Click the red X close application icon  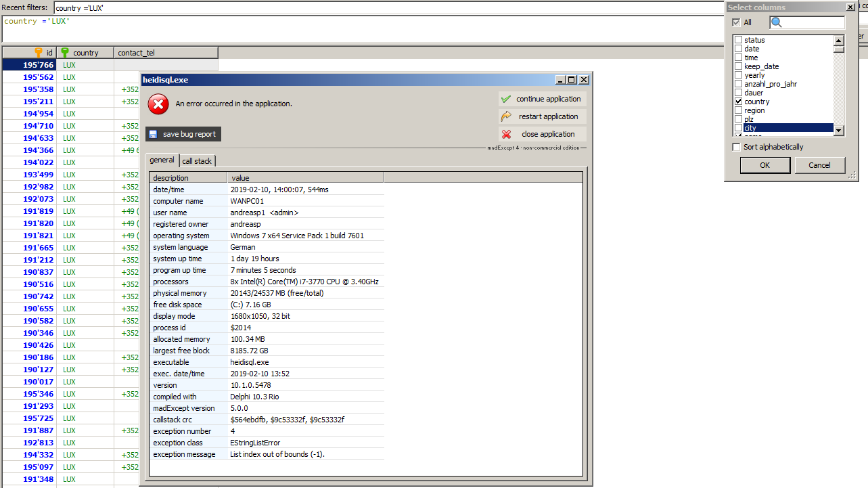pyautogui.click(x=506, y=134)
